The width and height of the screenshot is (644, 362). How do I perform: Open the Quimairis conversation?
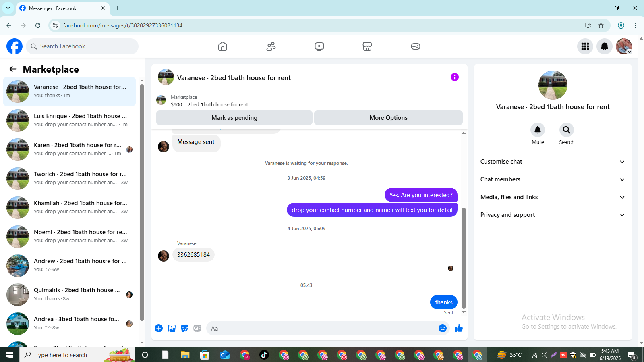click(x=69, y=295)
